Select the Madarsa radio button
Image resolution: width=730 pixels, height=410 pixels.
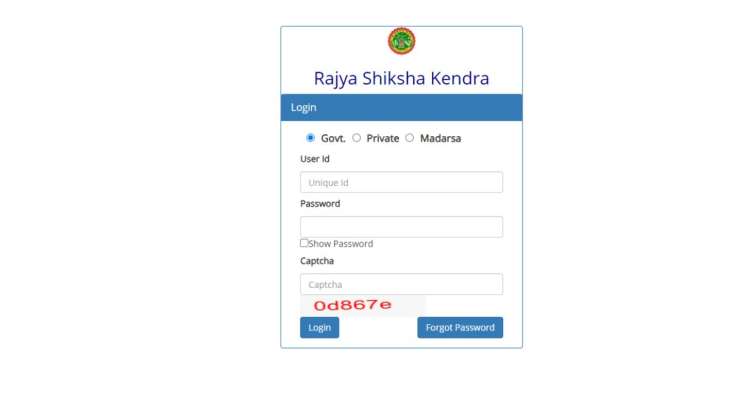click(x=410, y=138)
